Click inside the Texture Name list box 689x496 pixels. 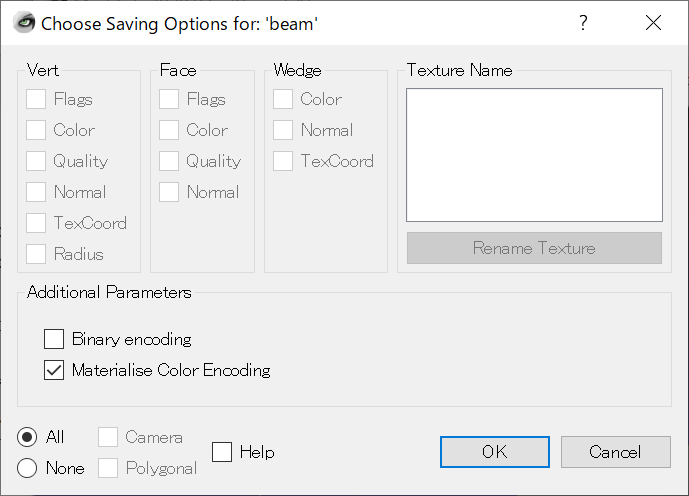pos(534,154)
